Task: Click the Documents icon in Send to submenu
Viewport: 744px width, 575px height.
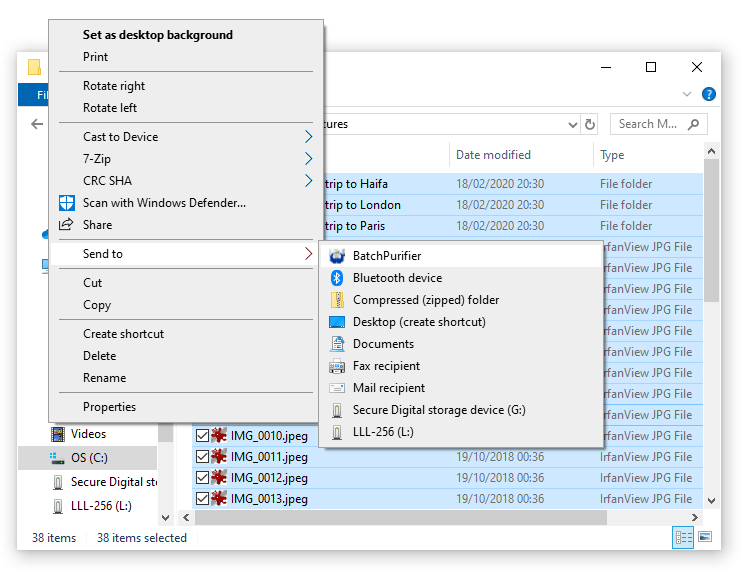Action: pyautogui.click(x=337, y=344)
